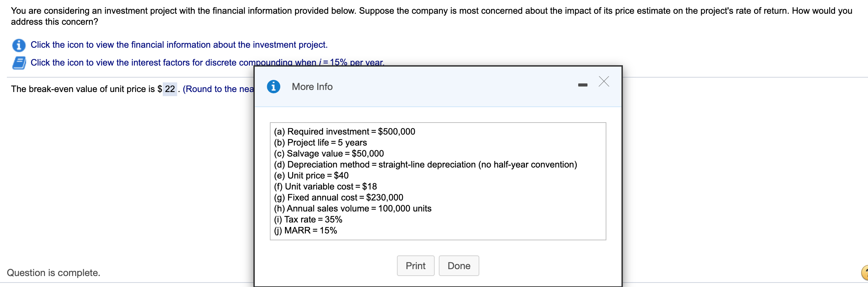Image resolution: width=868 pixels, height=287 pixels.
Task: Click the unit price answer field showing 22
Action: click(x=170, y=89)
